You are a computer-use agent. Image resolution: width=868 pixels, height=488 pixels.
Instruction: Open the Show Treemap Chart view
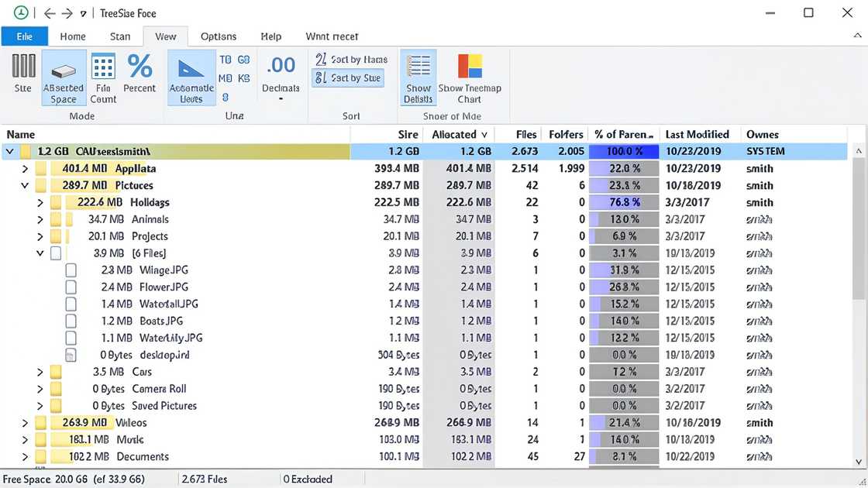coord(470,77)
